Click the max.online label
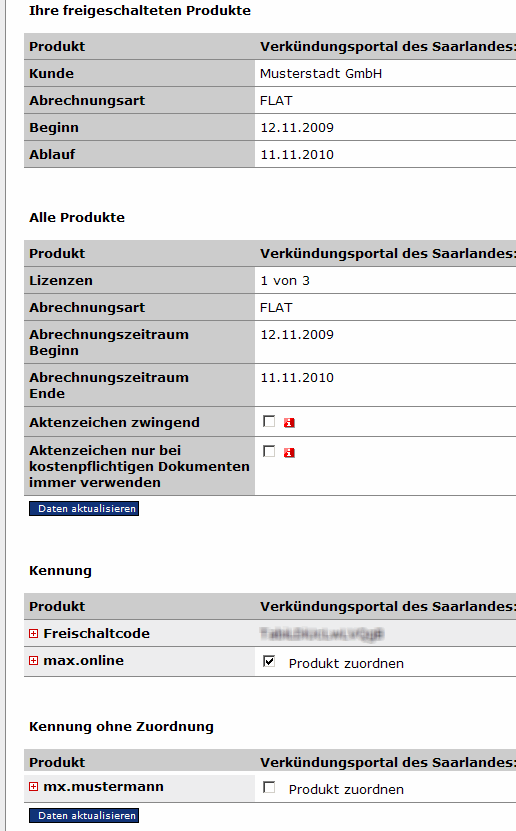This screenshot has width=516, height=831. pos(84,660)
